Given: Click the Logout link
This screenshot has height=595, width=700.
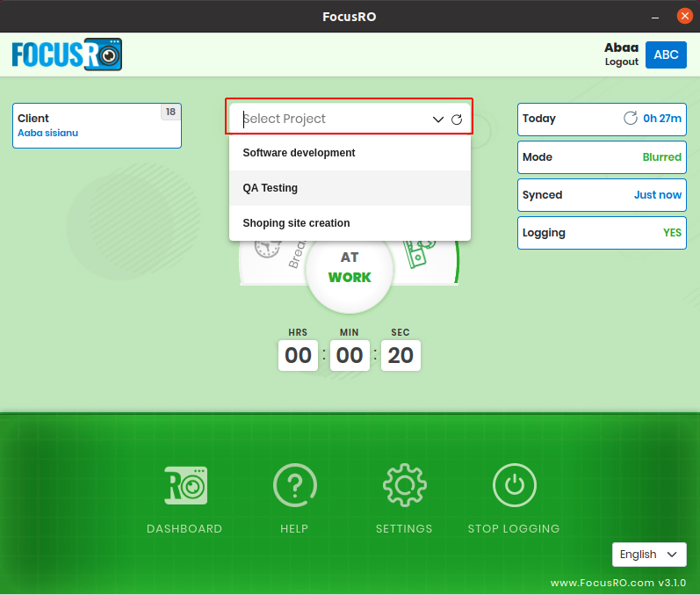Looking at the screenshot, I should (622, 62).
